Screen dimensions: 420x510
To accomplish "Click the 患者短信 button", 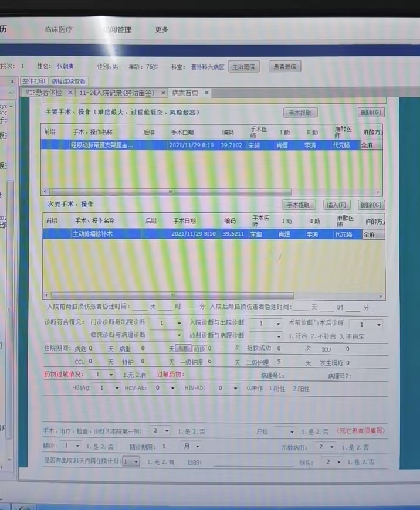I will pos(285,66).
